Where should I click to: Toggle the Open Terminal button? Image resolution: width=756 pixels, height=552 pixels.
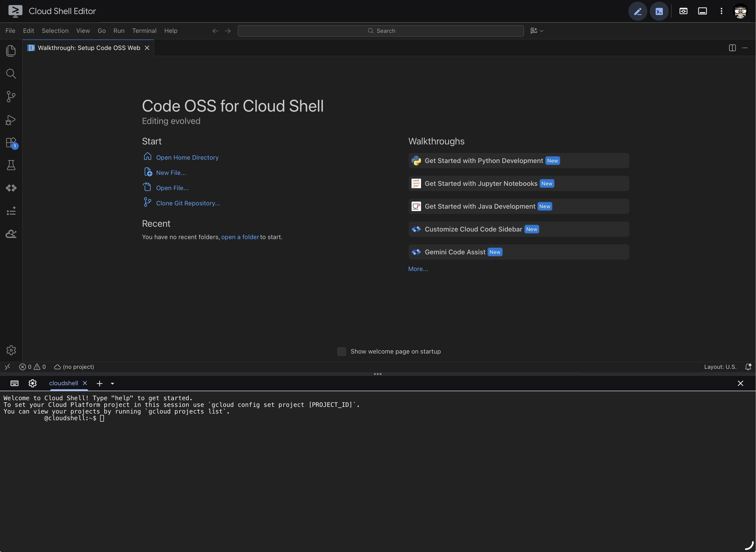[659, 11]
